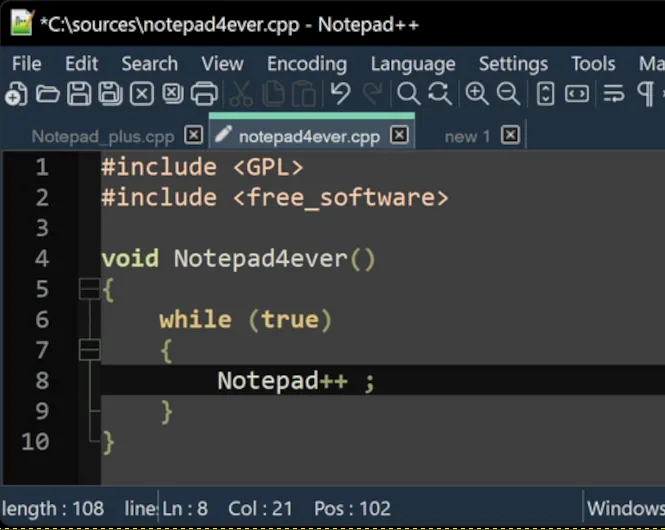665x530 pixels.
Task: Close the notepad4ever.cpp tab
Action: click(x=399, y=135)
